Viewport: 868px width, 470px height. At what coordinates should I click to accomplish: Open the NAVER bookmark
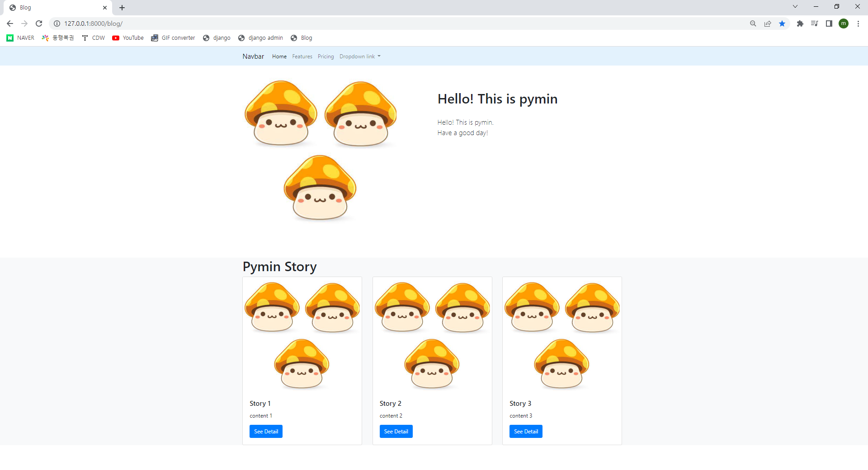click(x=20, y=38)
